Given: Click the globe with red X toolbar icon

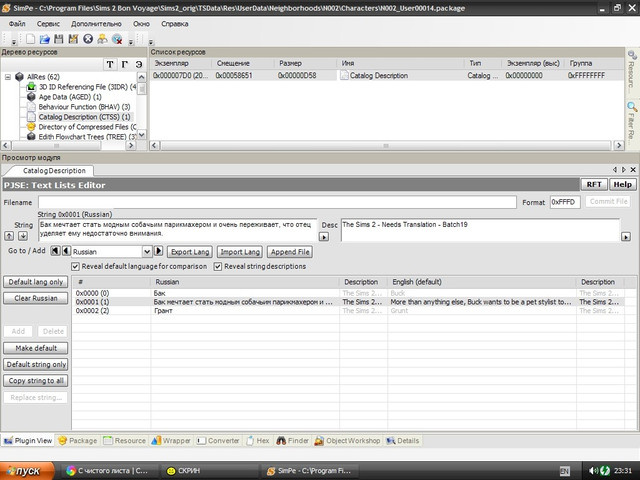Looking at the screenshot, I should [117, 39].
